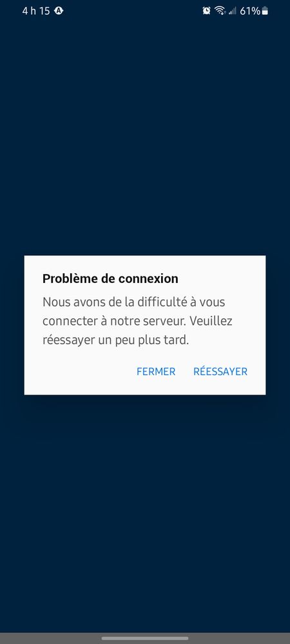
Task: Tap the line 'réessayer un peu plus tard'
Action: click(x=115, y=340)
